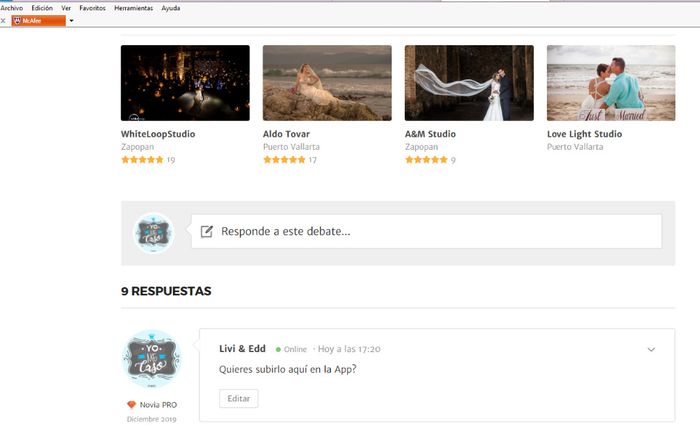Screen dimensions: 700x425
Task: Open the Aldo Tovar beach photo thumbnail
Action: click(x=327, y=83)
